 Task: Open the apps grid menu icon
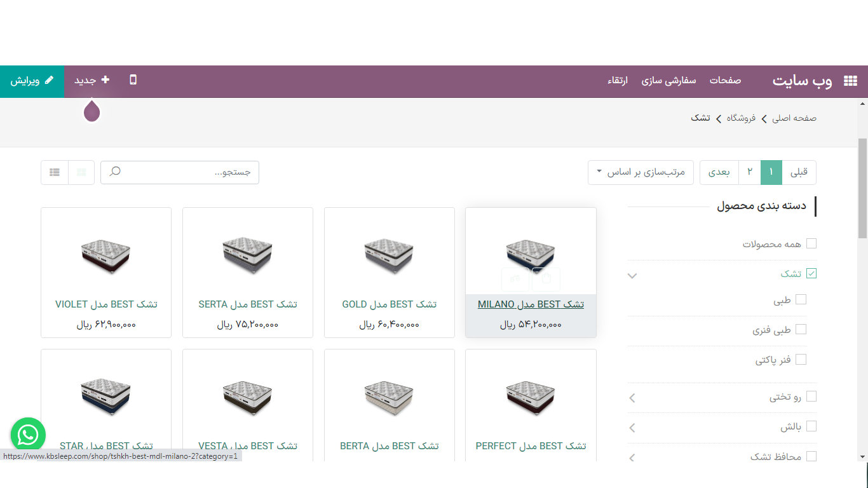[x=850, y=81]
